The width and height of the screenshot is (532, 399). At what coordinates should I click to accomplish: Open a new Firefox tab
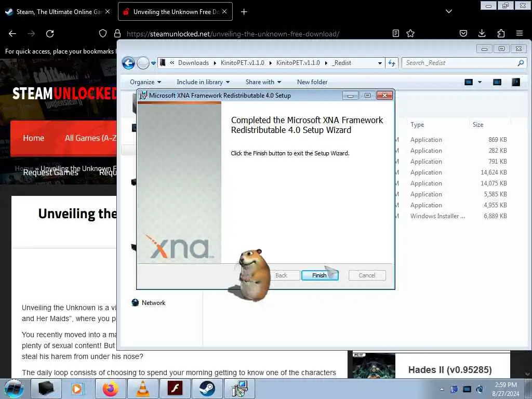click(244, 12)
